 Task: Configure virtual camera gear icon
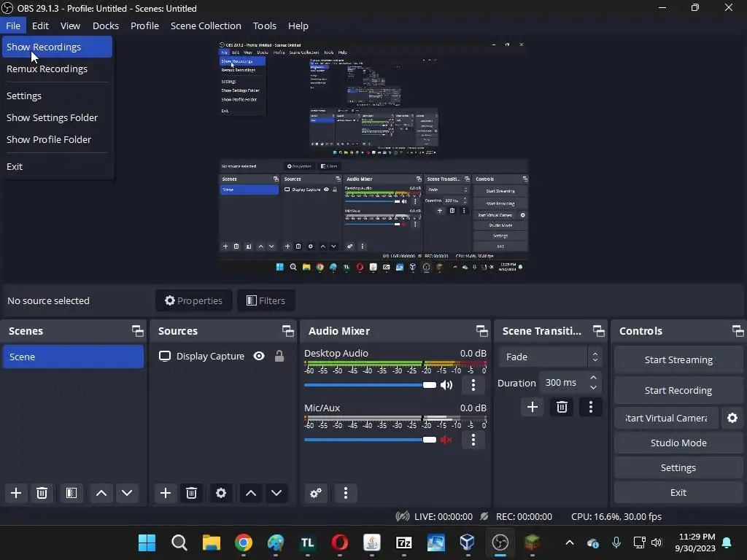click(x=732, y=418)
